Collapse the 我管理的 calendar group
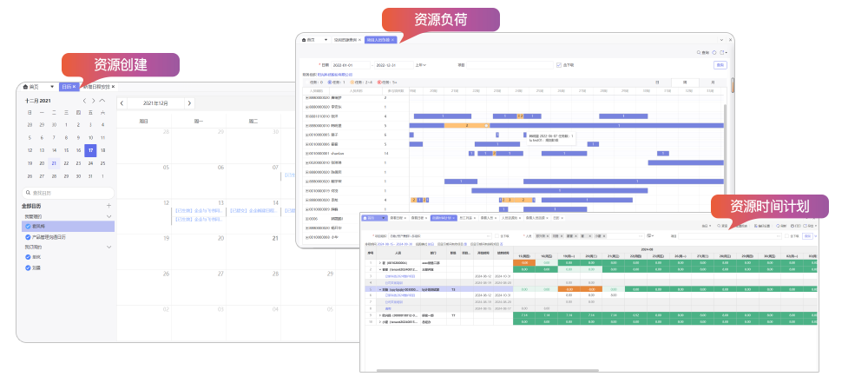 108,216
